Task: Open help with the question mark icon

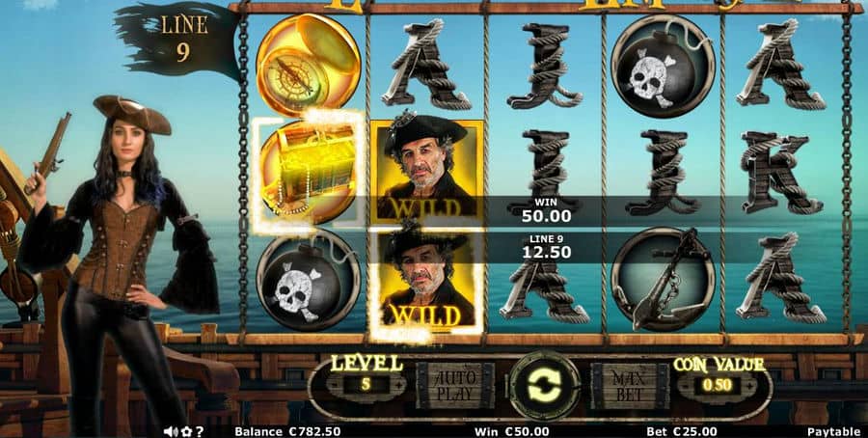Action: click(x=200, y=432)
